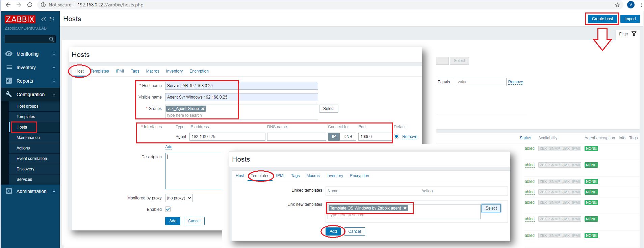Expand the Monitoring menu section
This screenshot has height=248, width=644.
coord(54,54)
